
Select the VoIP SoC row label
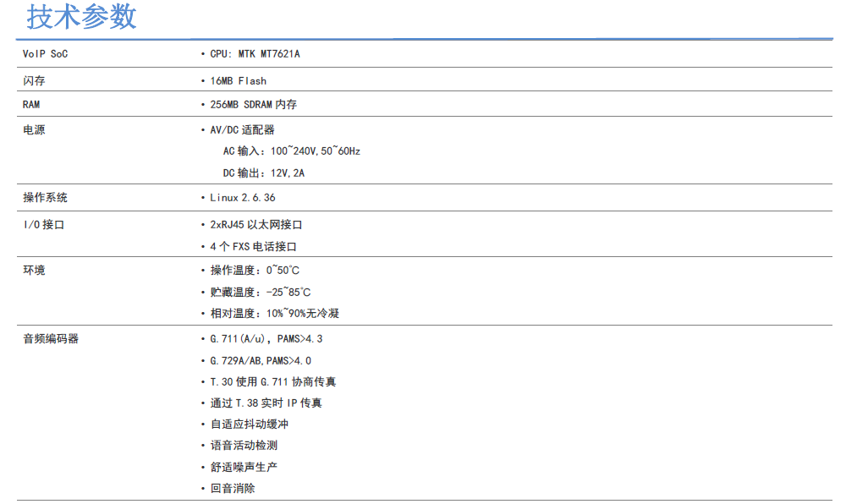pyautogui.click(x=45, y=54)
